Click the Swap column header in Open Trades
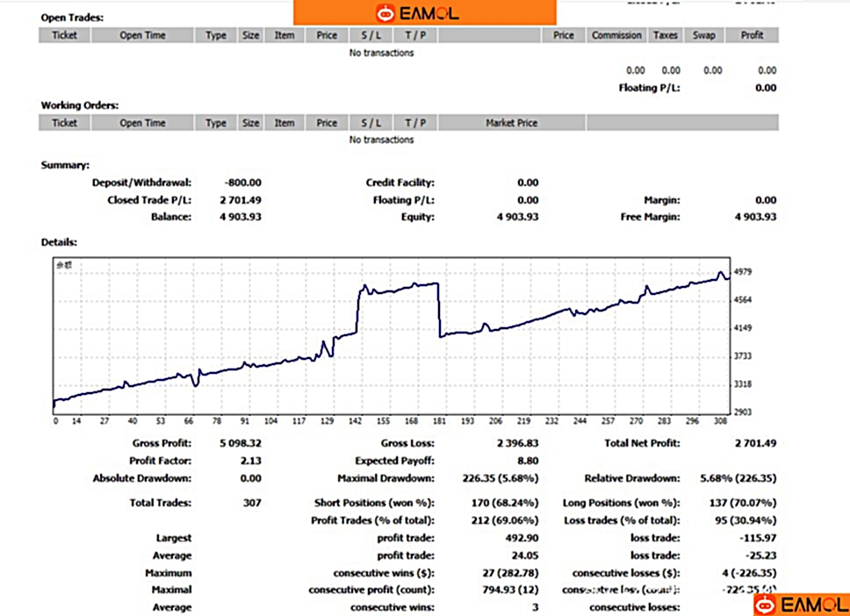Image resolution: width=850 pixels, height=616 pixels. 703,36
